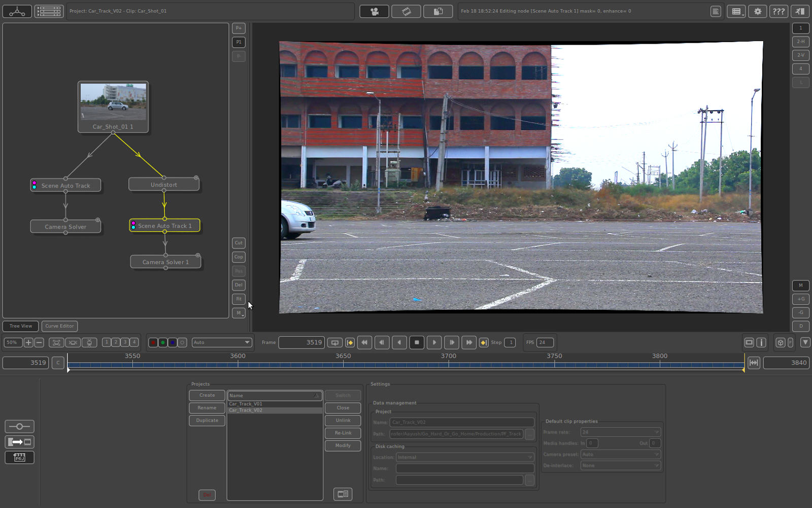Click the Create project button
Image resolution: width=812 pixels, height=508 pixels.
[207, 395]
